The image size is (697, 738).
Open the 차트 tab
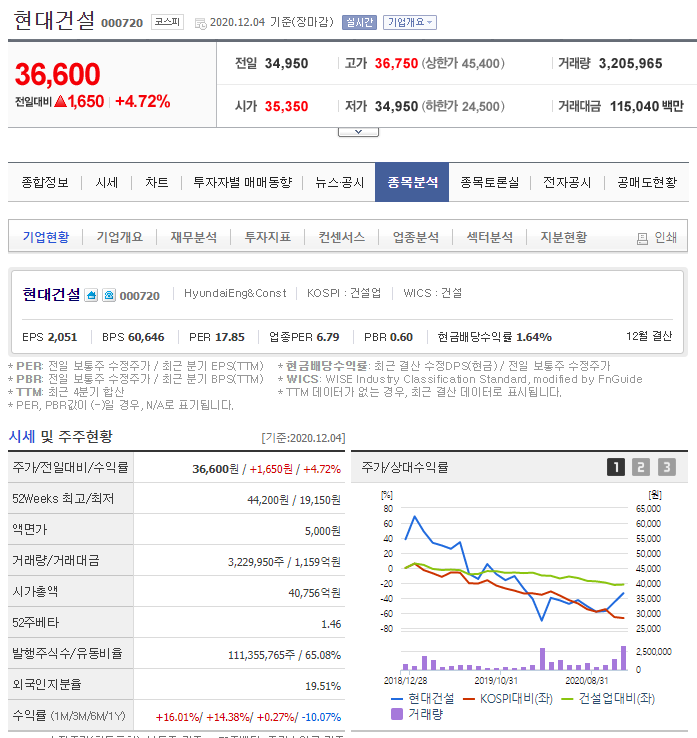pyautogui.click(x=156, y=183)
